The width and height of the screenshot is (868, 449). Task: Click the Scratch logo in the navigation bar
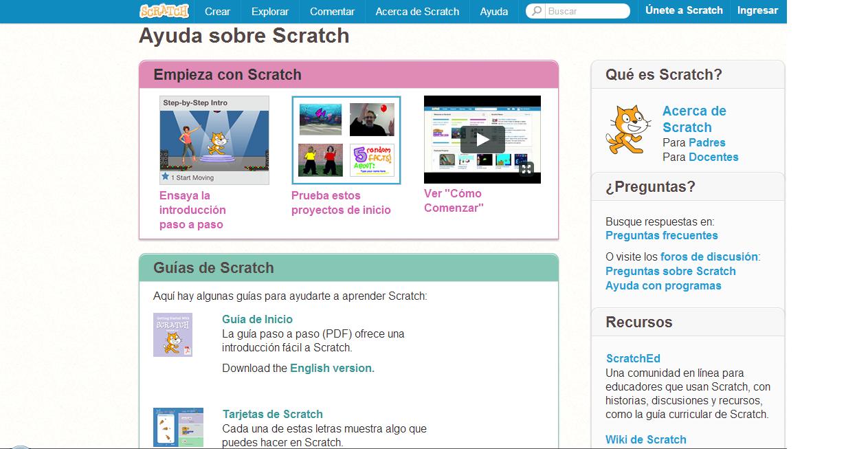[x=163, y=10]
